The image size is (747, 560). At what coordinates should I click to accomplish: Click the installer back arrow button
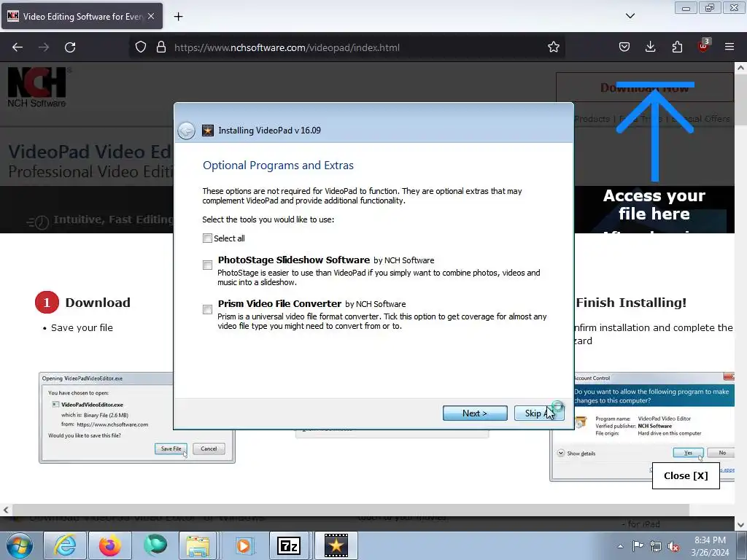[186, 131]
